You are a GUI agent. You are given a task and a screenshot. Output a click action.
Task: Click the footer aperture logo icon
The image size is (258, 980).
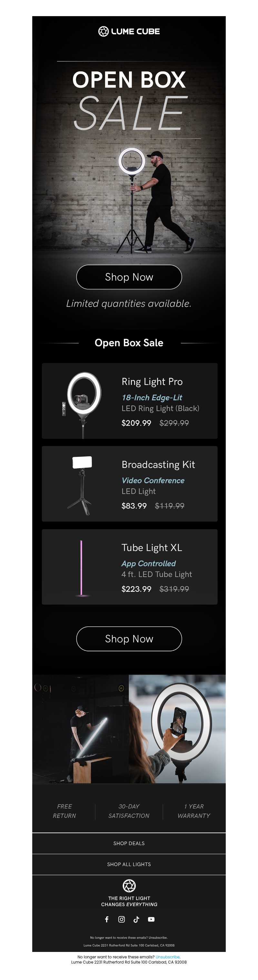129,886
